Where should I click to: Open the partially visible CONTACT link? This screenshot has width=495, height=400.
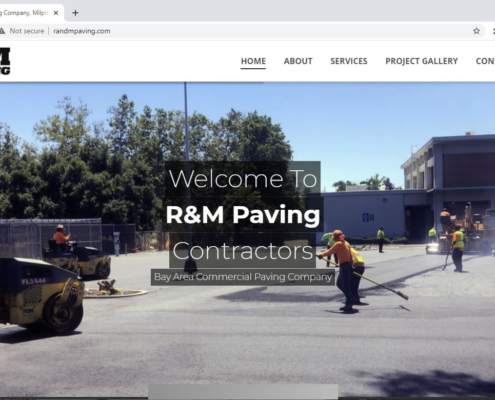click(485, 61)
